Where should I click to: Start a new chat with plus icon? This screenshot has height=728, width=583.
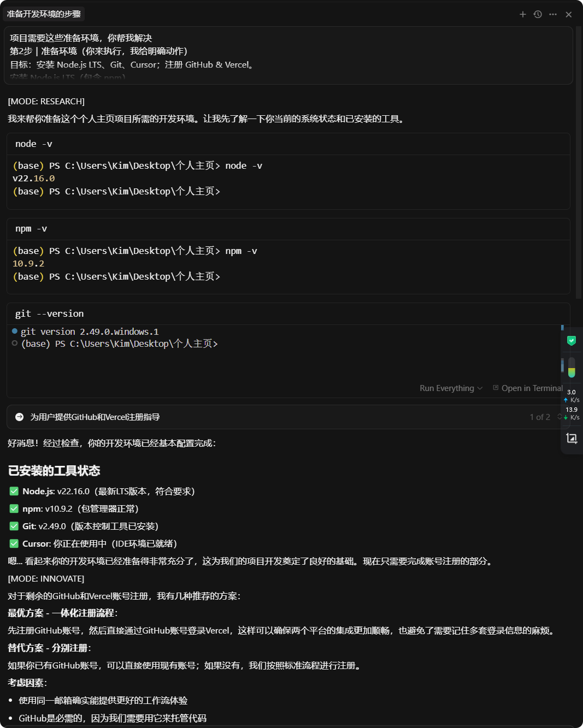point(523,14)
